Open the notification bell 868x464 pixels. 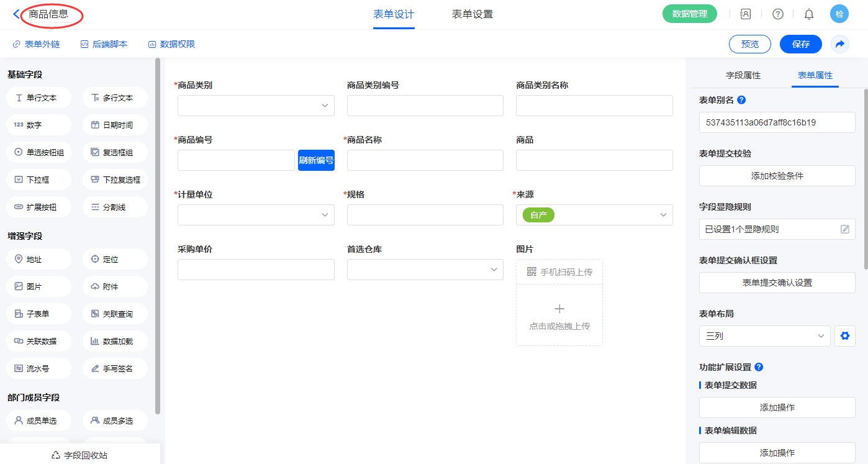click(x=809, y=14)
